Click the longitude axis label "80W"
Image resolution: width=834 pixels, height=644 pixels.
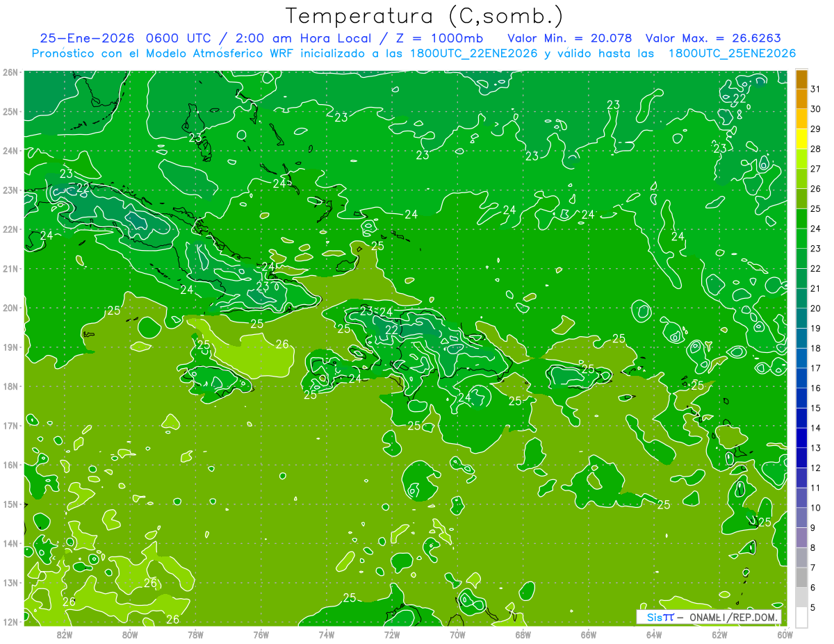coord(129,634)
